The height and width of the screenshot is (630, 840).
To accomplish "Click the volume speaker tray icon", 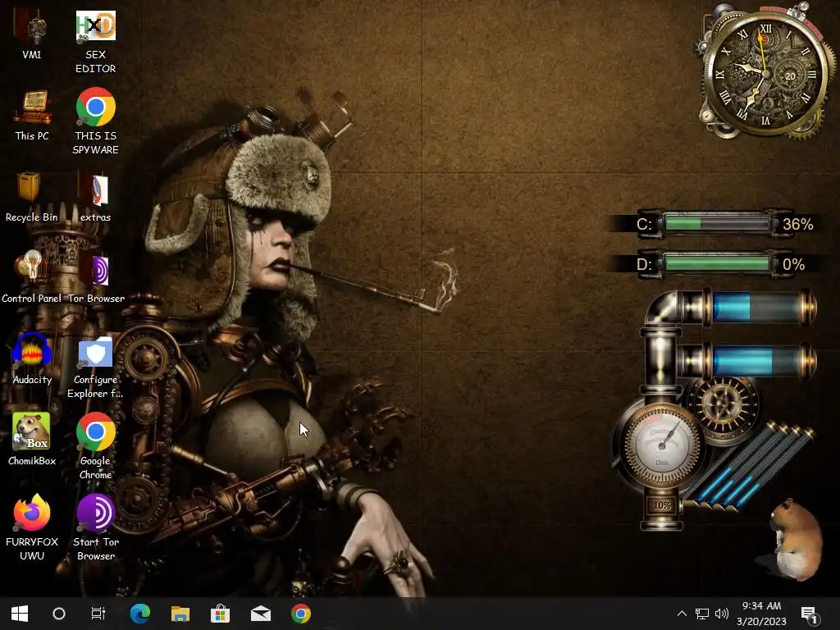I will coord(722,614).
